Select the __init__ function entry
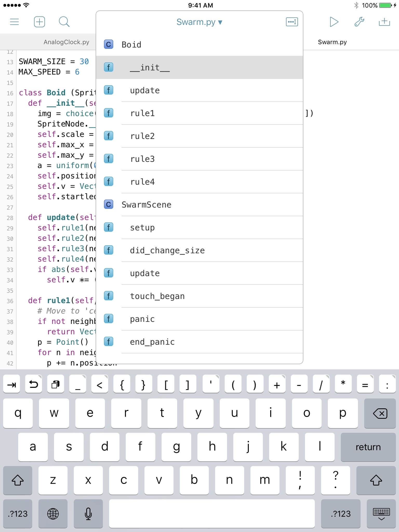Image resolution: width=399 pixels, height=532 pixels. (x=150, y=68)
